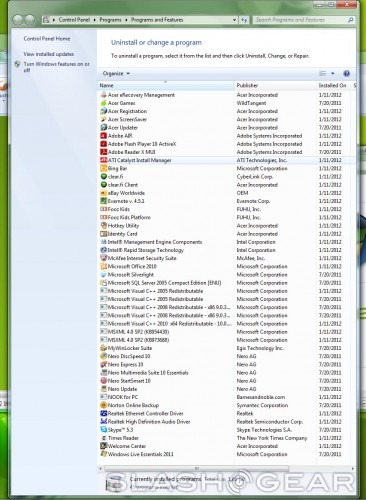Expand the change view options arrow

click(332, 73)
